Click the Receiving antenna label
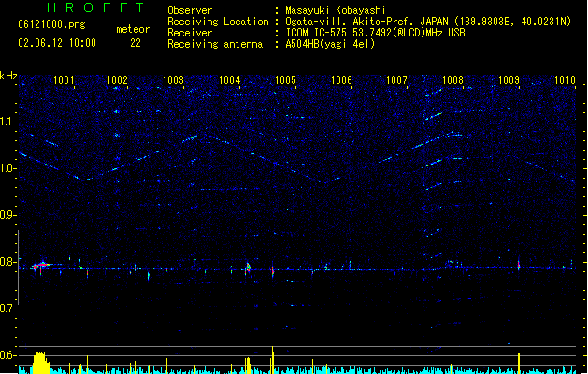The height and width of the screenshot is (374, 588). pos(215,44)
